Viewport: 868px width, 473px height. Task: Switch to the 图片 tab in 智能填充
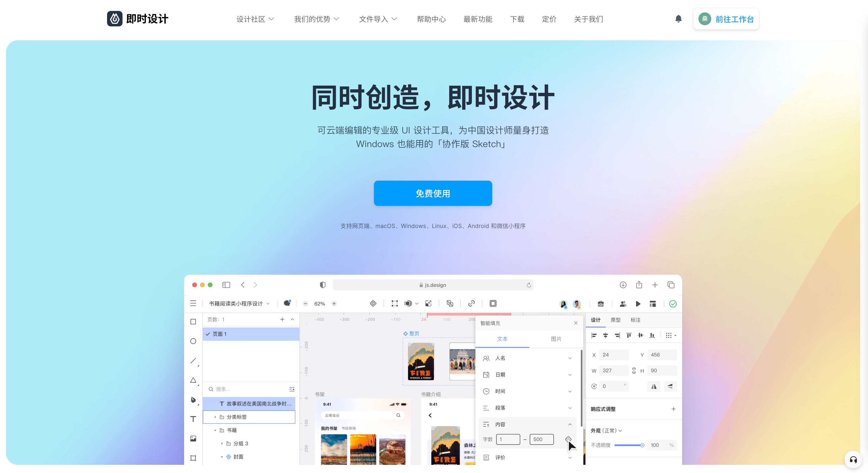(556, 338)
